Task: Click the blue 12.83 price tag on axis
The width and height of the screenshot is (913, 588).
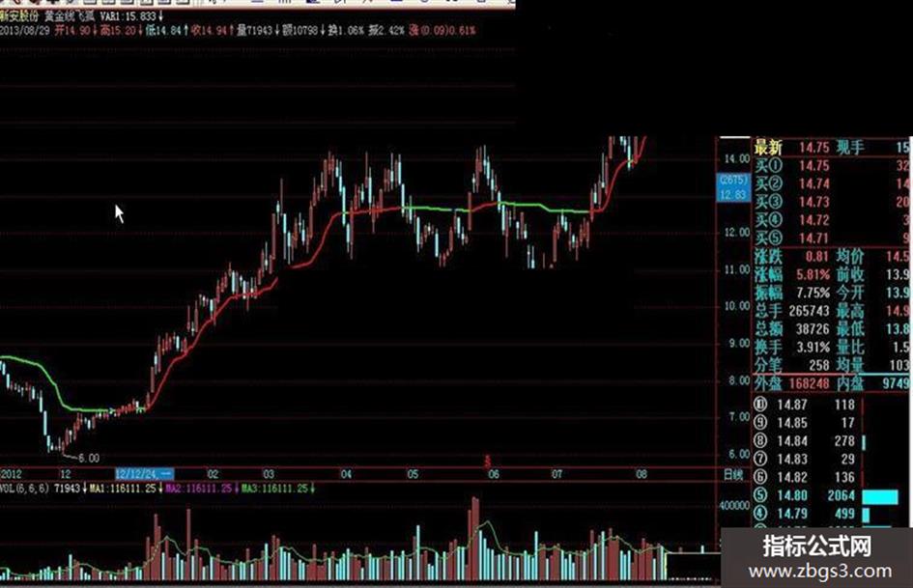Action: pos(732,194)
